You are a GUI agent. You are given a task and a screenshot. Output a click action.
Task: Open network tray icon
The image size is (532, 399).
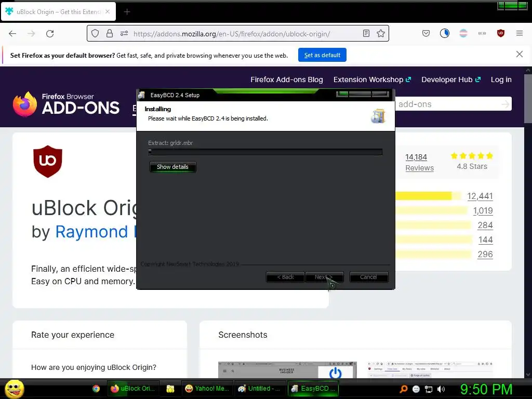[429, 389]
